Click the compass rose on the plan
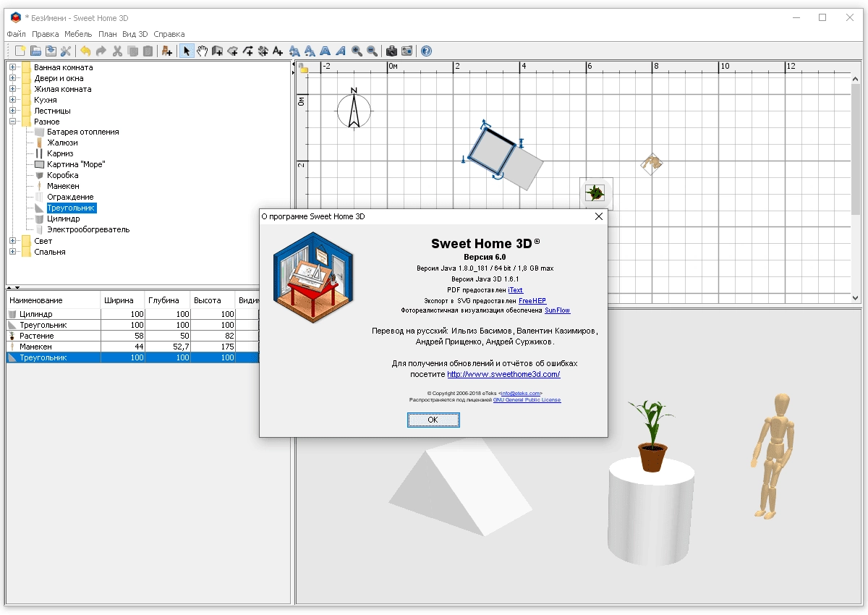Screen dimensions: 868x615 tap(354, 110)
